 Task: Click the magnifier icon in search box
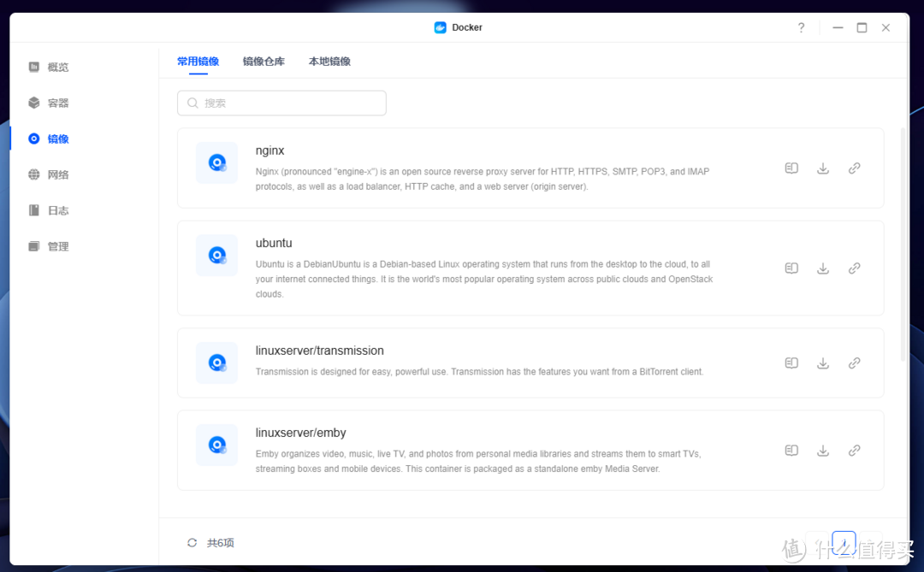[192, 103]
